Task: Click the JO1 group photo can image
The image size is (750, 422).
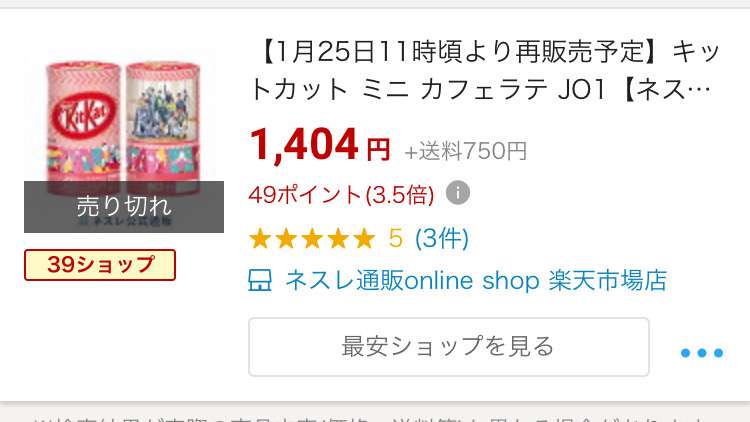Action: pos(163,127)
